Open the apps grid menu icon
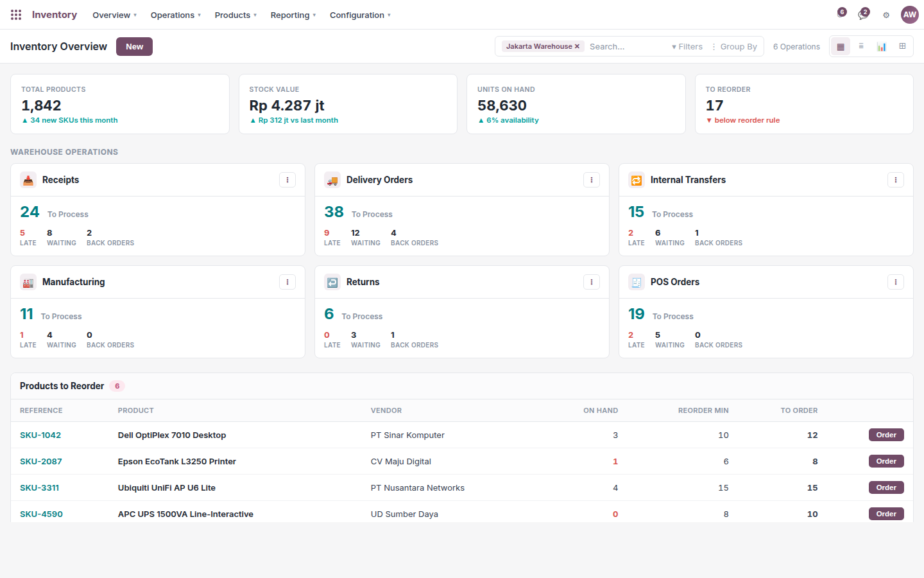 coord(16,15)
